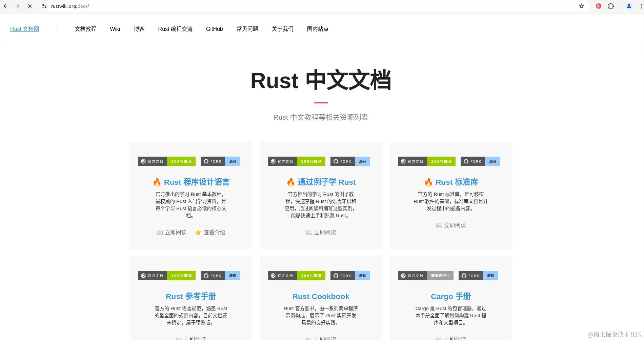The width and height of the screenshot is (644, 340).
Task: Open the browser extensions icon
Action: tap(611, 6)
